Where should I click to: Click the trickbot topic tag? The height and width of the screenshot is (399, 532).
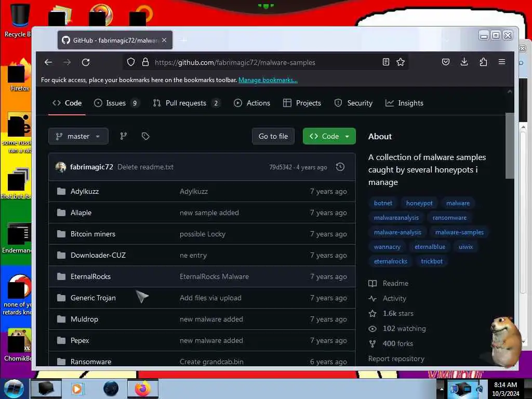tap(432, 262)
